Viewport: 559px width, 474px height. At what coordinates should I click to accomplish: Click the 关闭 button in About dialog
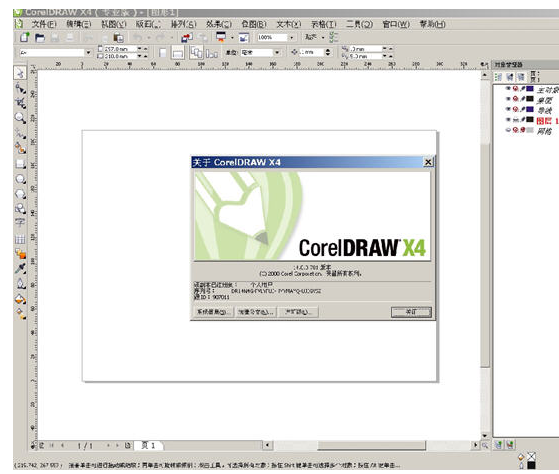pyautogui.click(x=411, y=312)
